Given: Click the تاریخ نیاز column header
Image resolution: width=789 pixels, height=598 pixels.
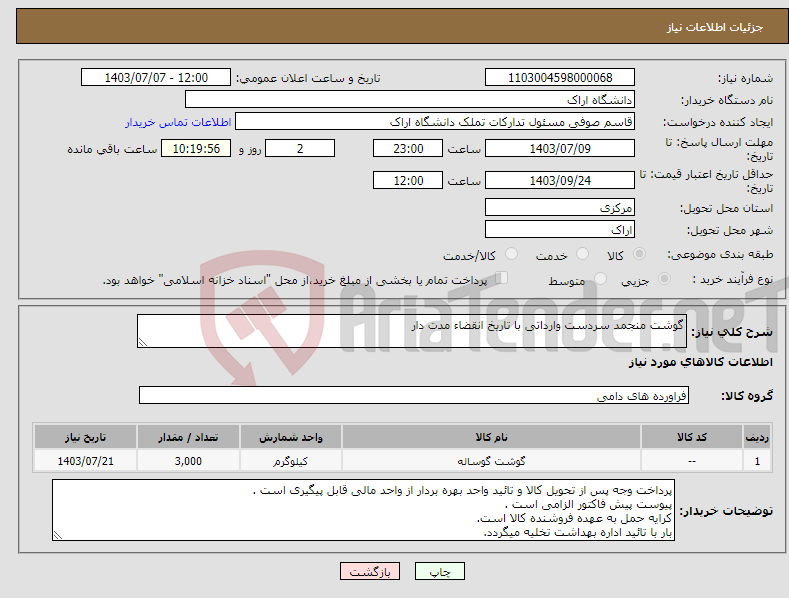Looking at the screenshot, I should (85, 437).
